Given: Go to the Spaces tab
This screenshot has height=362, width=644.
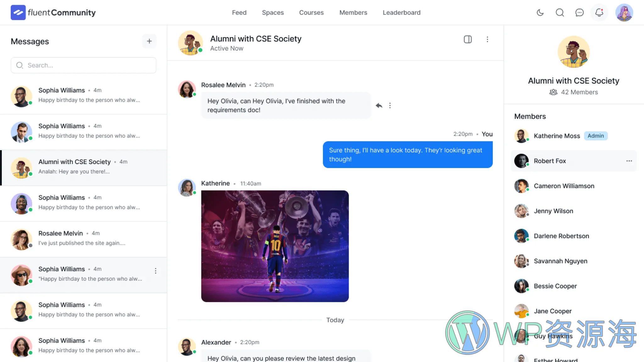Looking at the screenshot, I should click(x=273, y=13).
